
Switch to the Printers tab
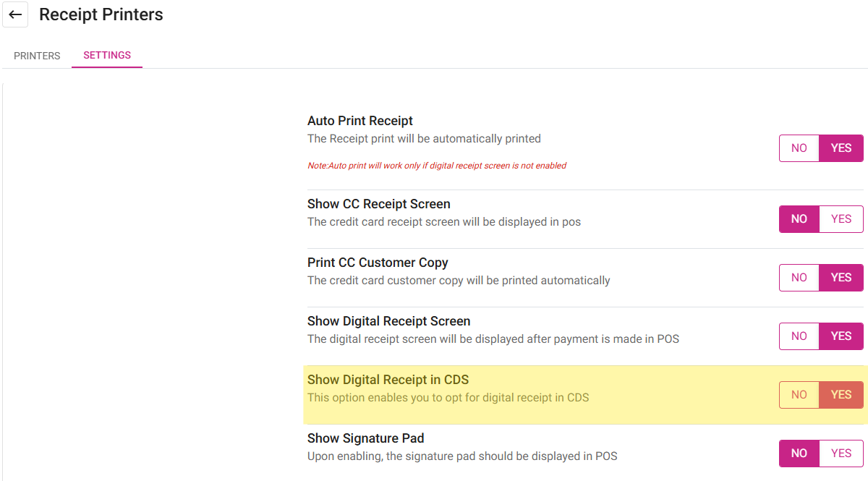[37, 56]
